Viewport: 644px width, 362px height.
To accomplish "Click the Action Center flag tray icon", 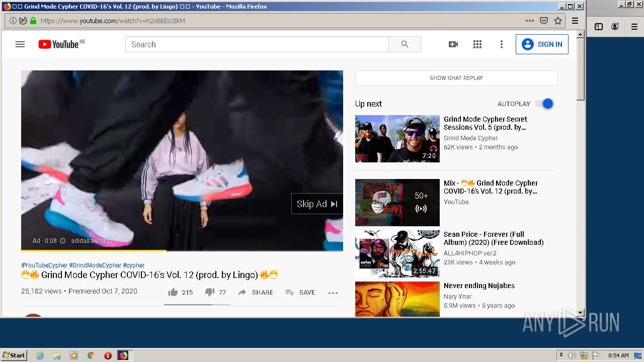I will click(596, 355).
